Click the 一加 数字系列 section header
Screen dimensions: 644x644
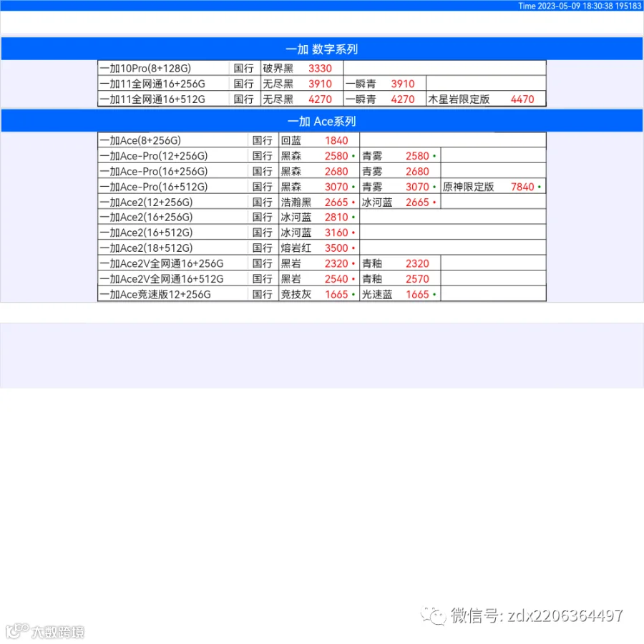tap(321, 49)
